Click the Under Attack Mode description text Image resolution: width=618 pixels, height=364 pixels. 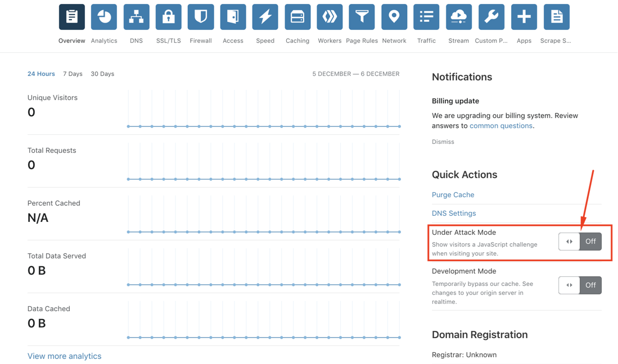coord(484,249)
